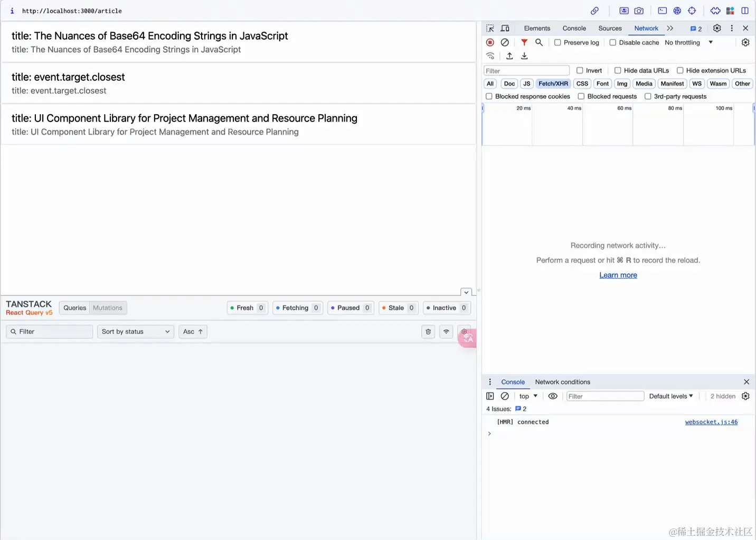Stop recording network log
The image size is (756, 540).
[490, 42]
